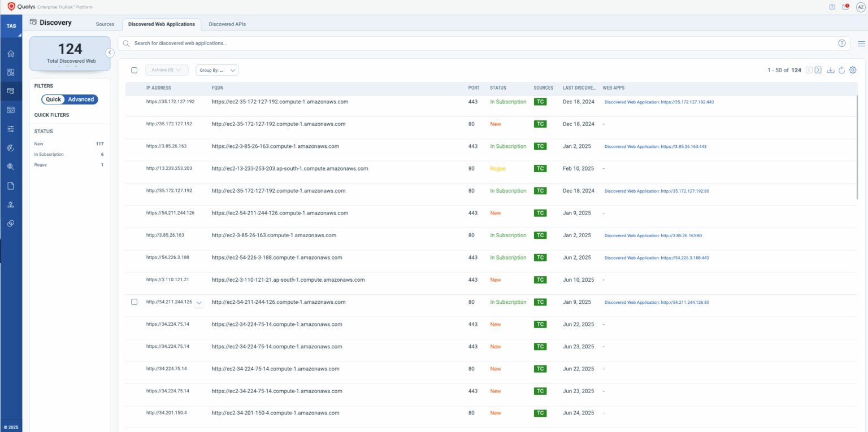Sort by the Status column header
Screen dimensions: 868x432
pos(498,88)
